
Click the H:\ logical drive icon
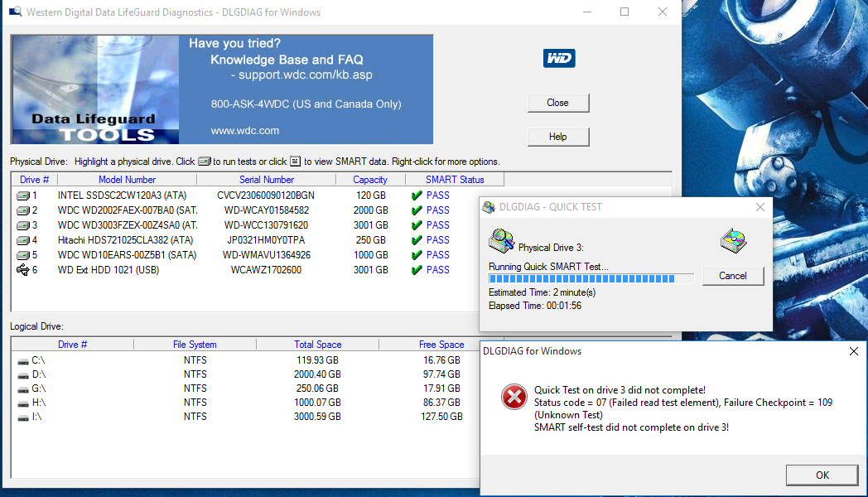(x=22, y=404)
